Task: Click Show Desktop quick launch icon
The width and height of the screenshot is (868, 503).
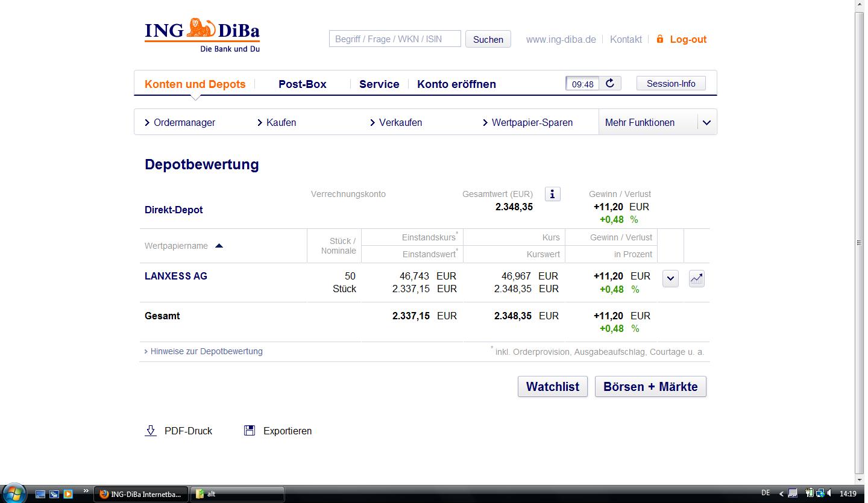Action: (x=40, y=494)
